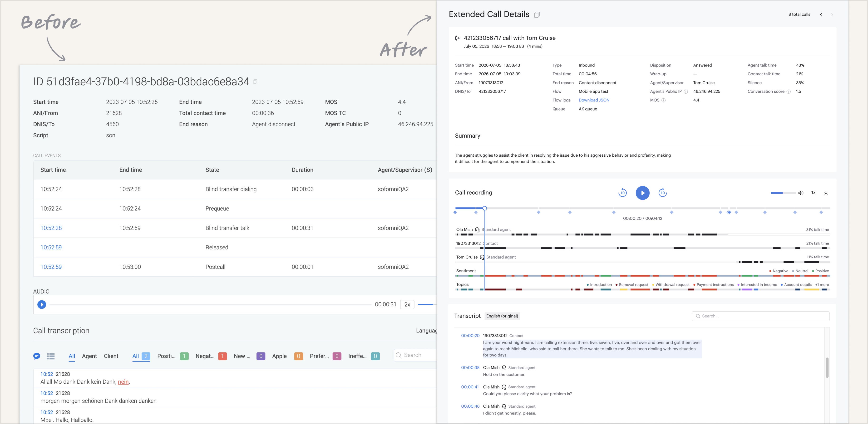Filter by Ineffe... keyword tag
The height and width of the screenshot is (424, 868).
coord(364,356)
